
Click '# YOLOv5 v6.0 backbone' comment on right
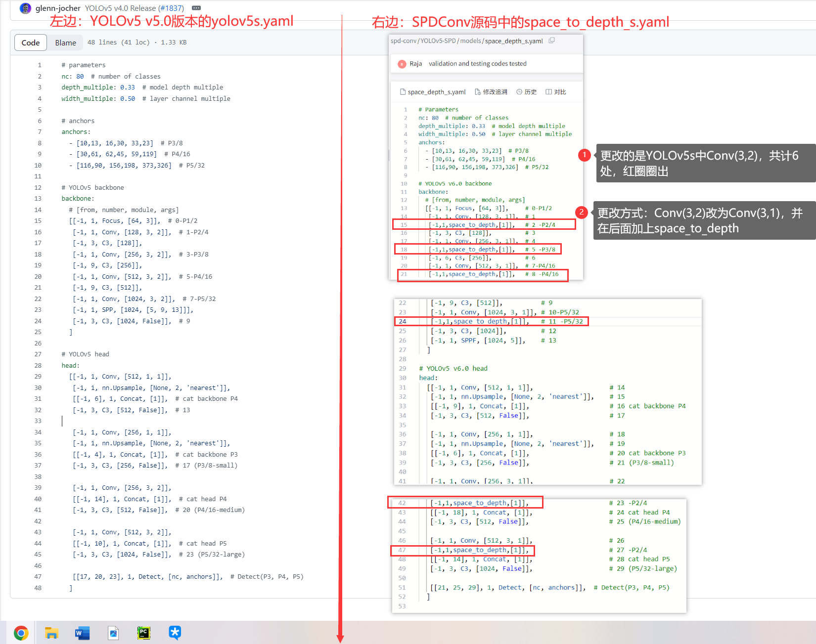tap(455, 184)
